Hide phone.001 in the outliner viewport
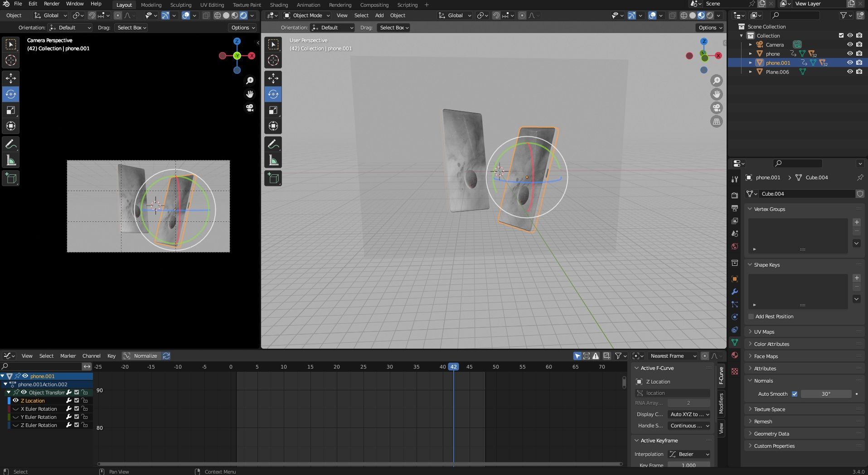 point(850,63)
